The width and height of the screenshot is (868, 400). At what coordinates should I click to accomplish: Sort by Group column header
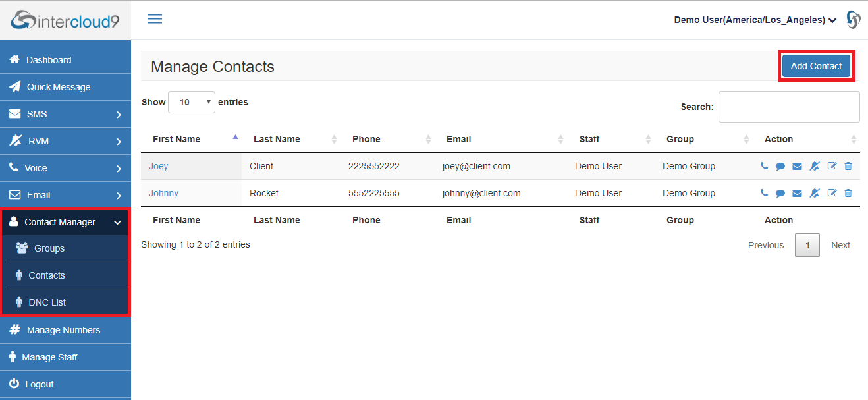click(703, 139)
